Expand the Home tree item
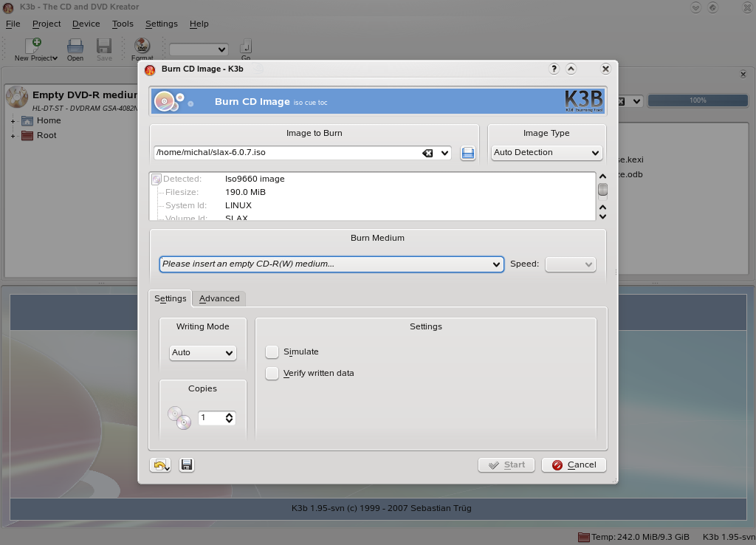 click(13, 121)
